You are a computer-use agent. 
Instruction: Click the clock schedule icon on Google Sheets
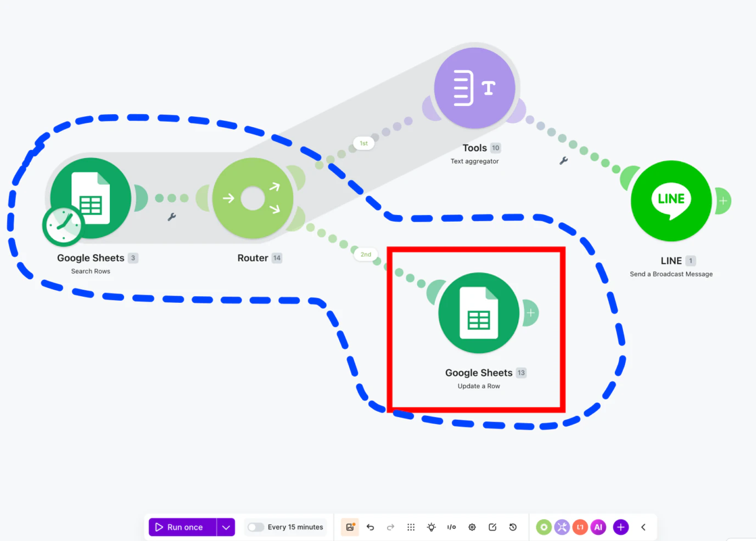[63, 226]
